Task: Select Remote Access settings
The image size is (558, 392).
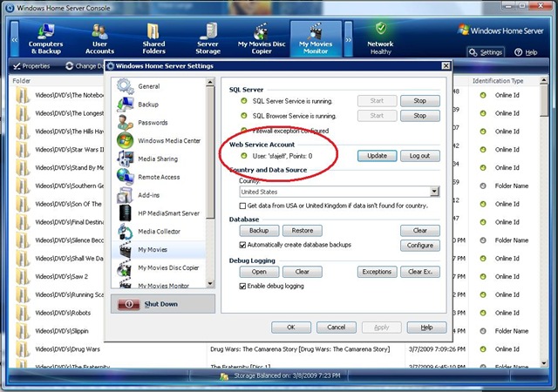Action: tap(159, 177)
